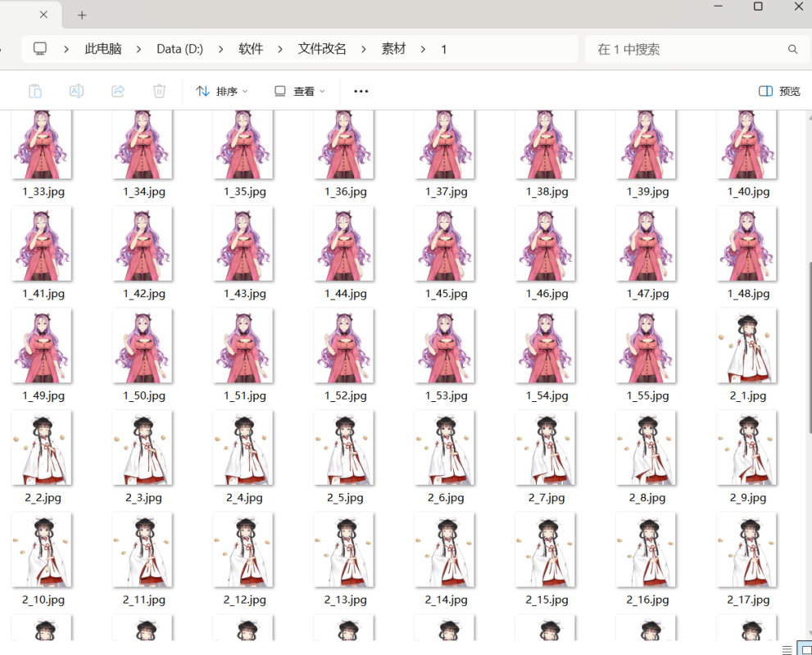Switch to details list view icon
Screen dimensions: 812x655
pos(787,650)
